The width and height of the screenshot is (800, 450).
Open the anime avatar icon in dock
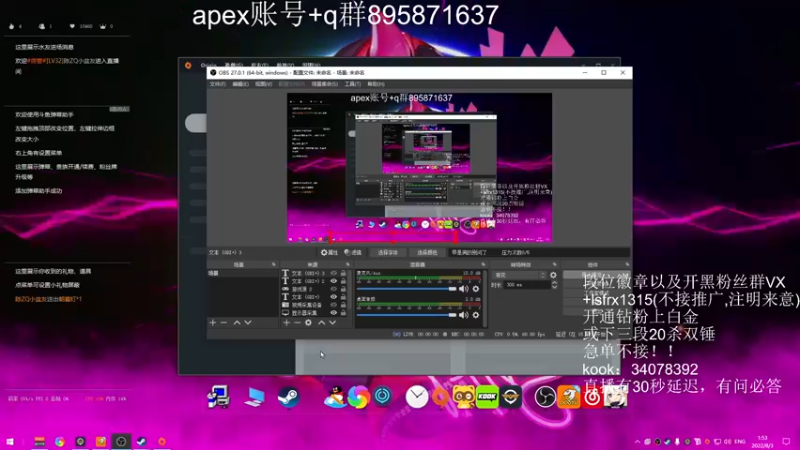click(x=615, y=397)
